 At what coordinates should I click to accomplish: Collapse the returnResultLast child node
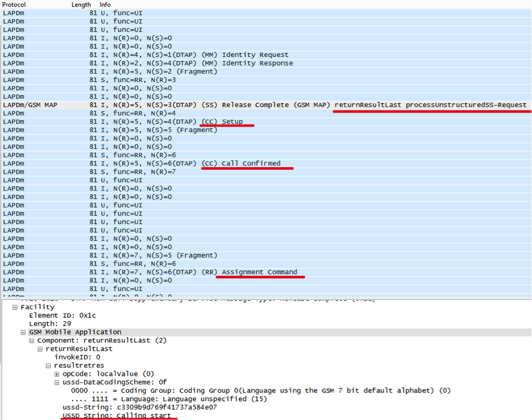40,349
